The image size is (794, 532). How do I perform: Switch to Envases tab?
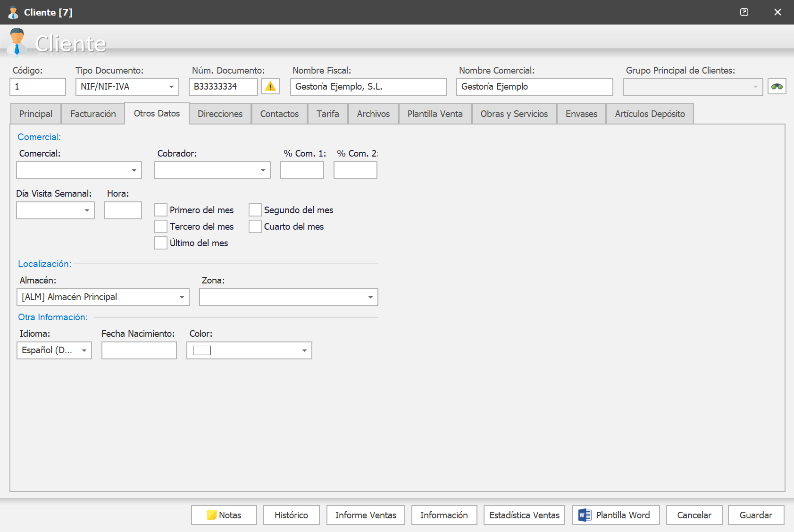click(581, 114)
